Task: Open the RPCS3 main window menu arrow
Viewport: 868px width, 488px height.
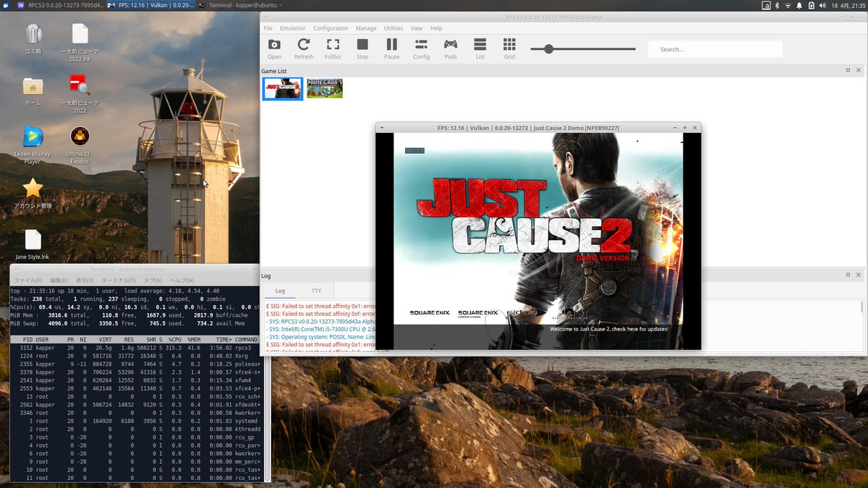Action: tap(266, 16)
